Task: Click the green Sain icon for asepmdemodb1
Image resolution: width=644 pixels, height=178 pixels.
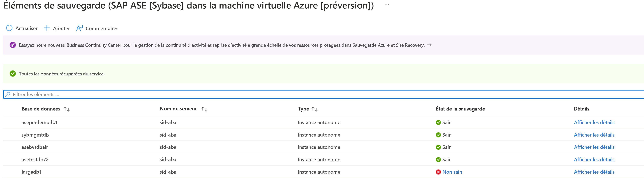Action: [438, 122]
